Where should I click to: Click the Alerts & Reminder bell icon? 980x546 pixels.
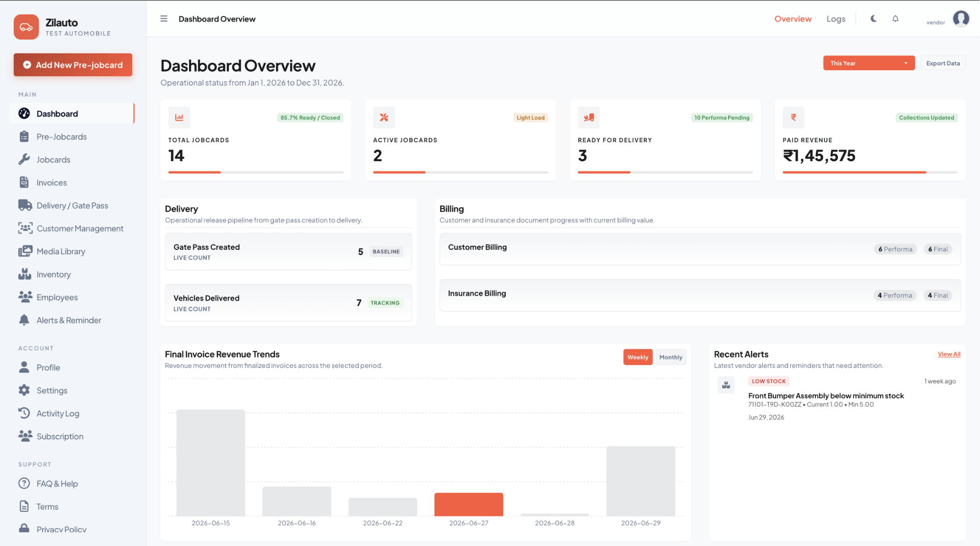(24, 320)
